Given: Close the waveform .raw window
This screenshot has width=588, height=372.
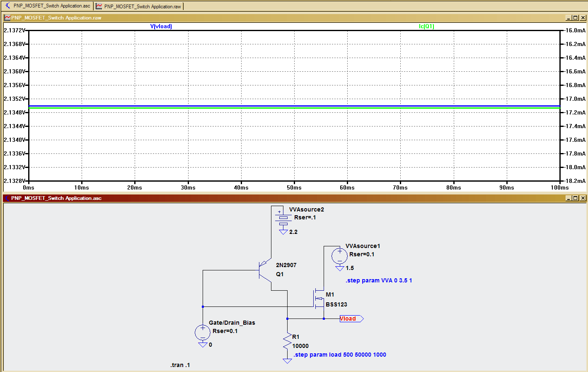Looking at the screenshot, I should (x=583, y=18).
